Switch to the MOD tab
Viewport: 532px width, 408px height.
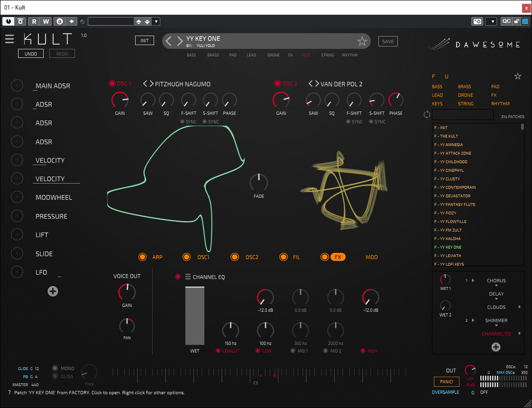(371, 257)
